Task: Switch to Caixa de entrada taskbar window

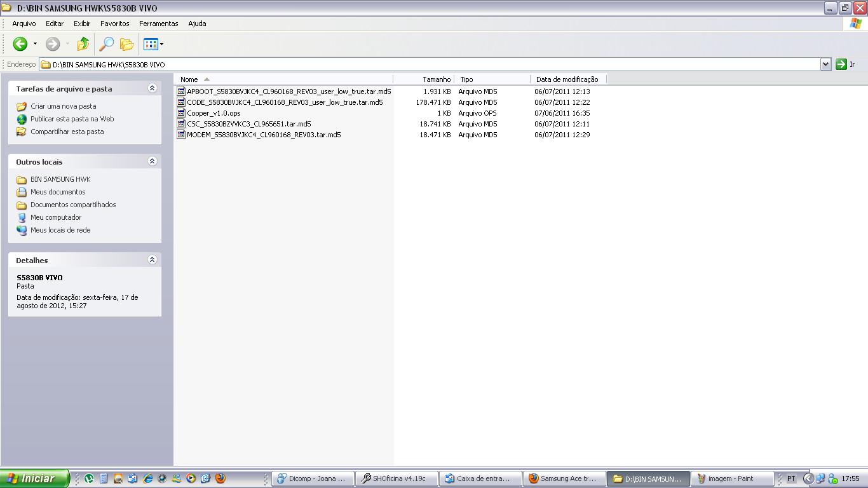Action: pyautogui.click(x=480, y=478)
